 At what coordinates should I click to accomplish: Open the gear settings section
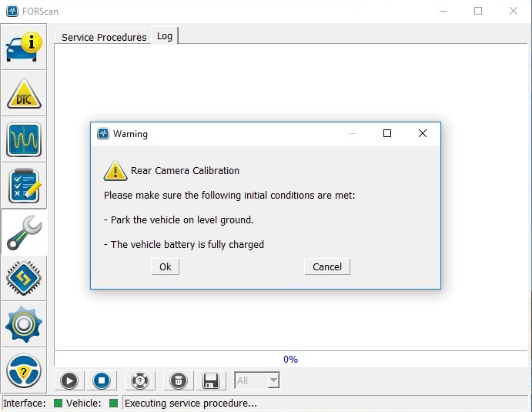coord(24,324)
